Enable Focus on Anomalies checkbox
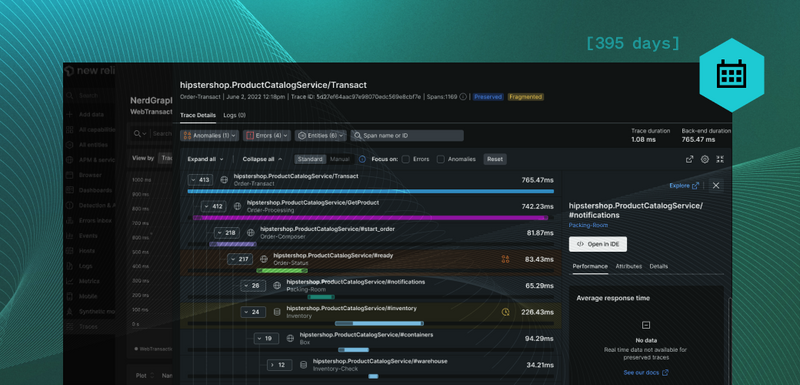Screen dimensions: 800x385 (x=440, y=159)
